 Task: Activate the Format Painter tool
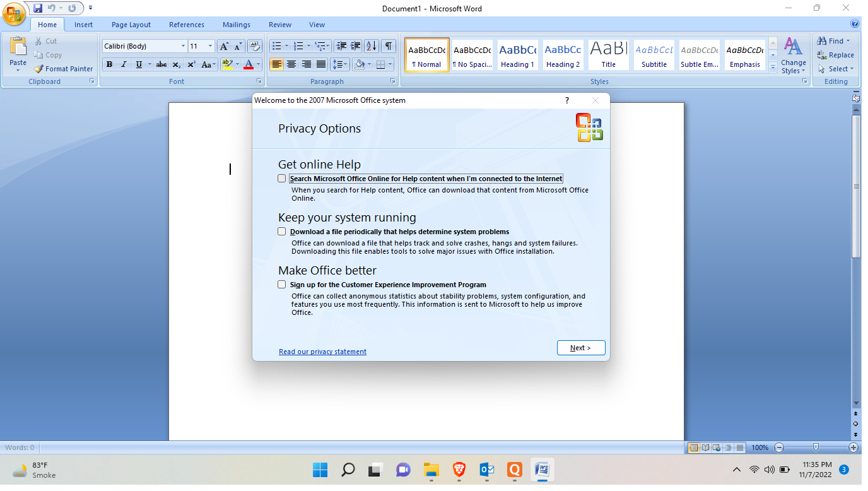pos(63,69)
